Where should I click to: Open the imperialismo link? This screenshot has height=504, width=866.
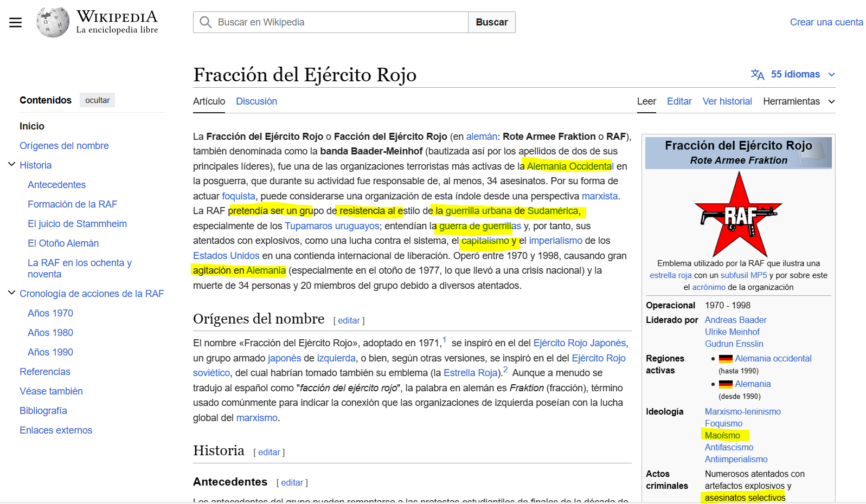pos(555,241)
